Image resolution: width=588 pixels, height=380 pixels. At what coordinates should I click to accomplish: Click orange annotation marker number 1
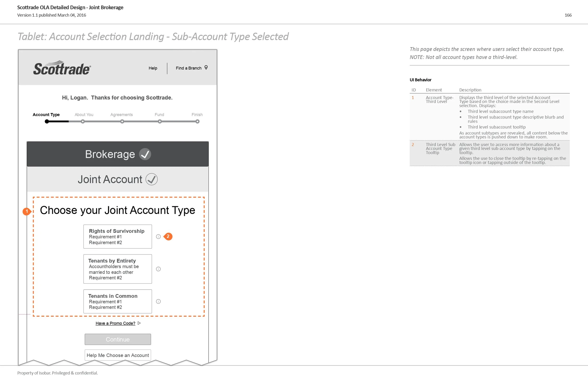(x=27, y=211)
